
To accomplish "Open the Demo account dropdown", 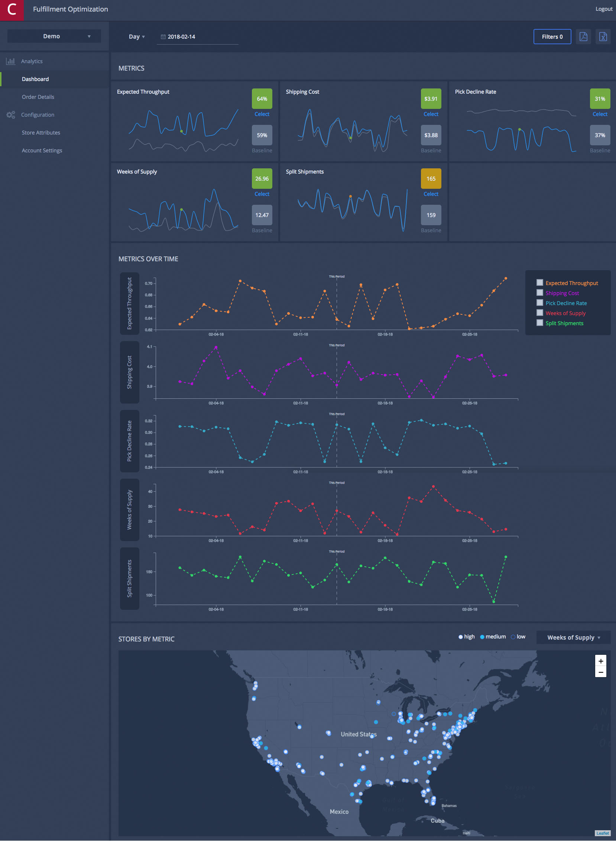I will (54, 36).
